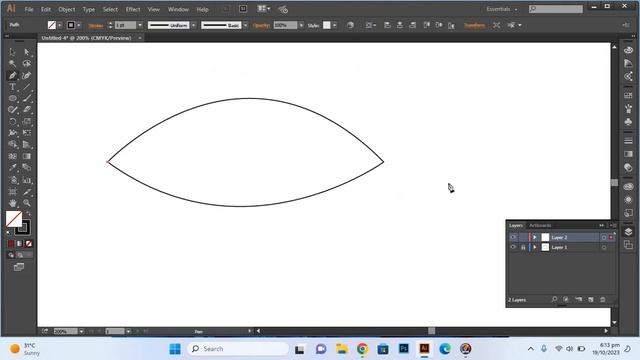640x360 pixels.
Task: Open the Effect menu
Action: pos(133,9)
